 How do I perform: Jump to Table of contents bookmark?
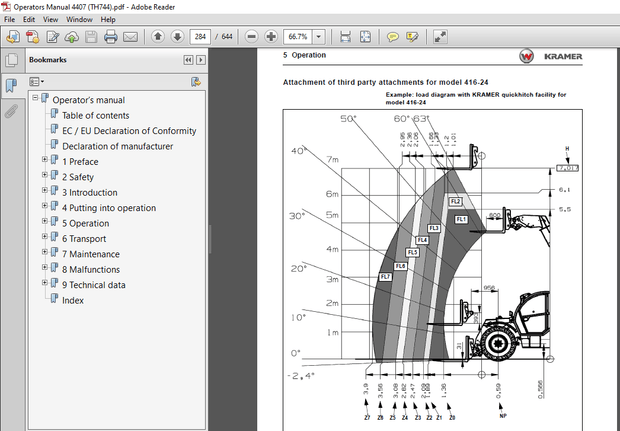point(95,115)
